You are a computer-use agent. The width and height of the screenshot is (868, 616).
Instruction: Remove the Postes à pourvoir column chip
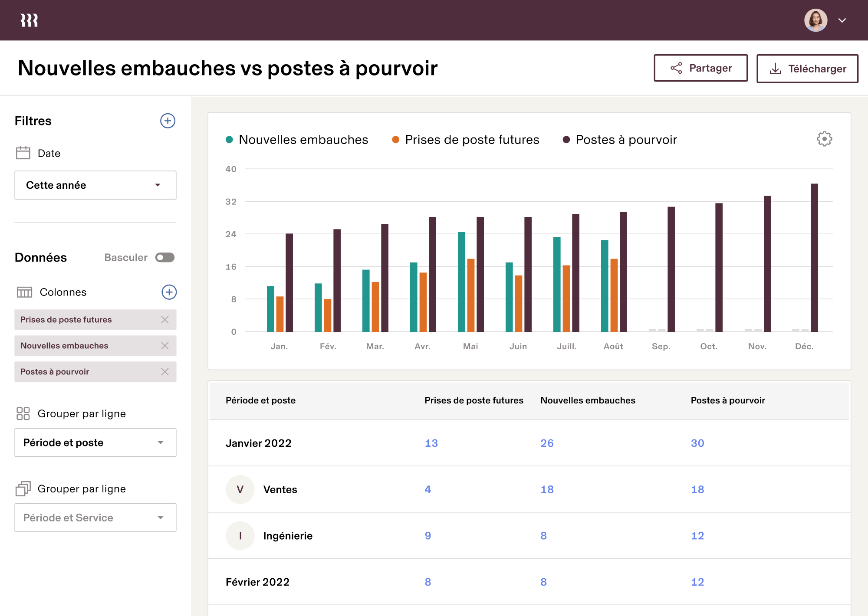click(165, 372)
